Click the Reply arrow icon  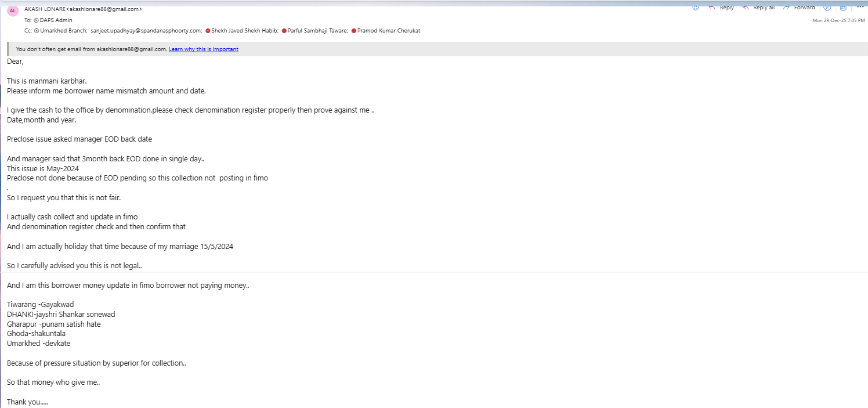[x=712, y=8]
